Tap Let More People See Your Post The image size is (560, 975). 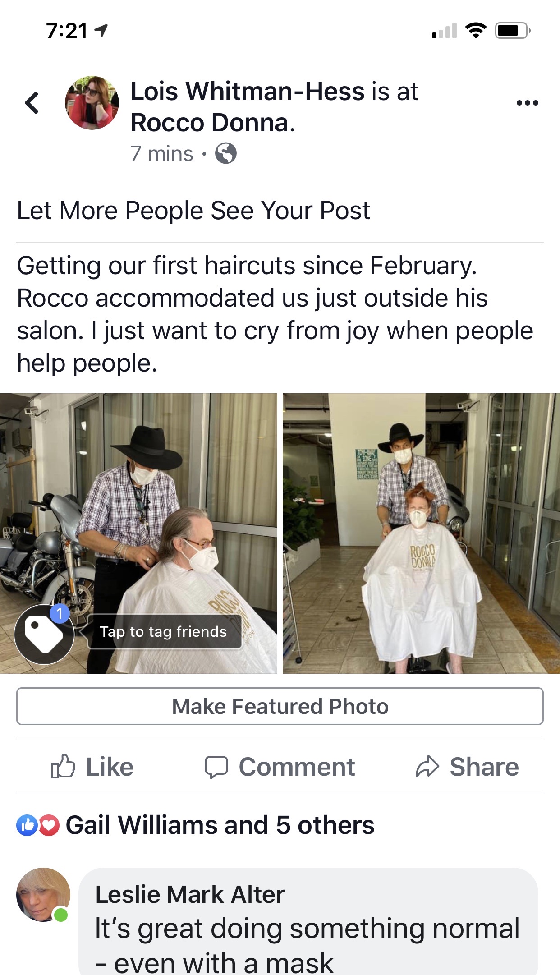coord(193,211)
